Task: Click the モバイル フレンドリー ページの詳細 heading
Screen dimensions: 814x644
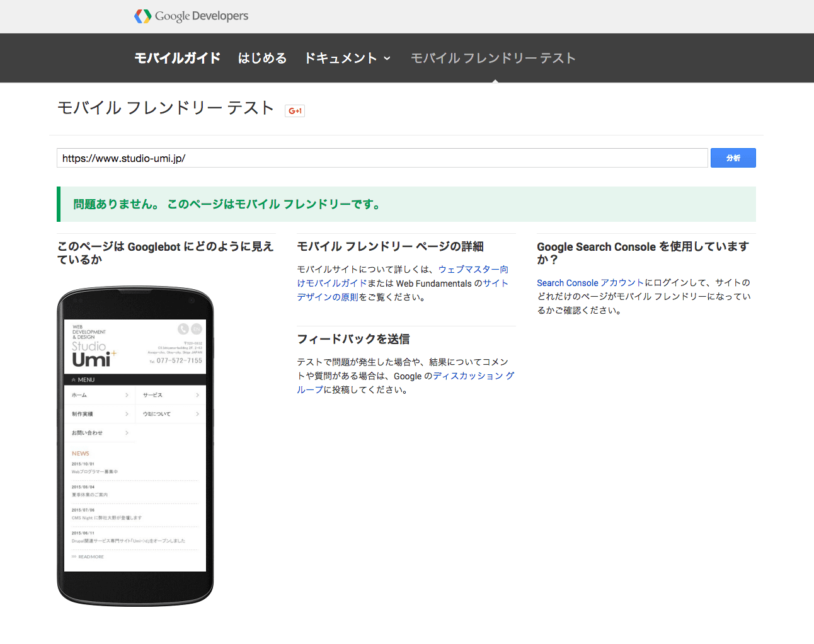Action: click(391, 246)
